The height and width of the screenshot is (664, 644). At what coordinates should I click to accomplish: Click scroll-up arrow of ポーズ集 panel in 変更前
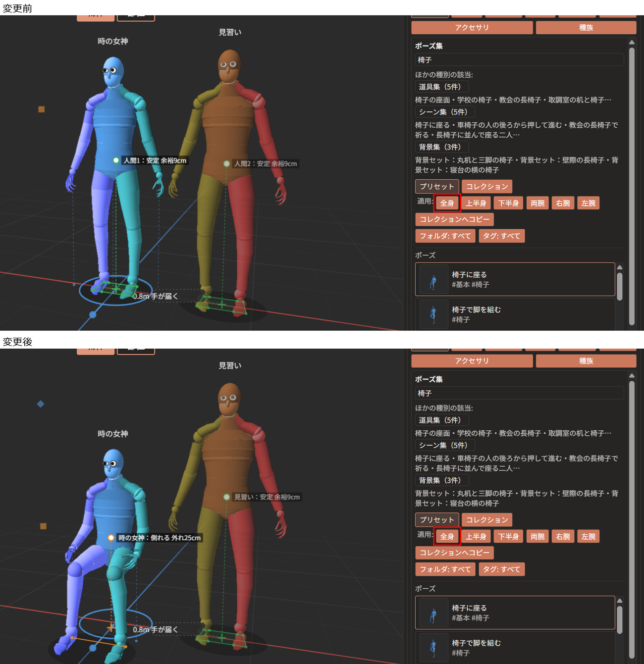(632, 43)
